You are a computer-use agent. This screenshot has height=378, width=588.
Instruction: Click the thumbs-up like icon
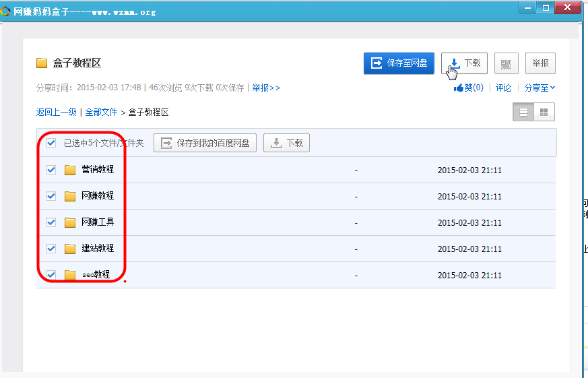point(459,88)
